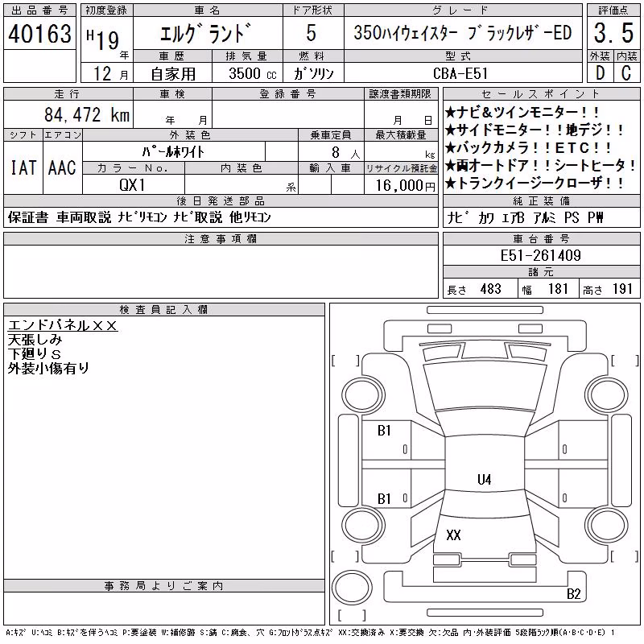This screenshot has height=644, width=644.
Task: Click the registration month 12 value
Action: point(102,74)
